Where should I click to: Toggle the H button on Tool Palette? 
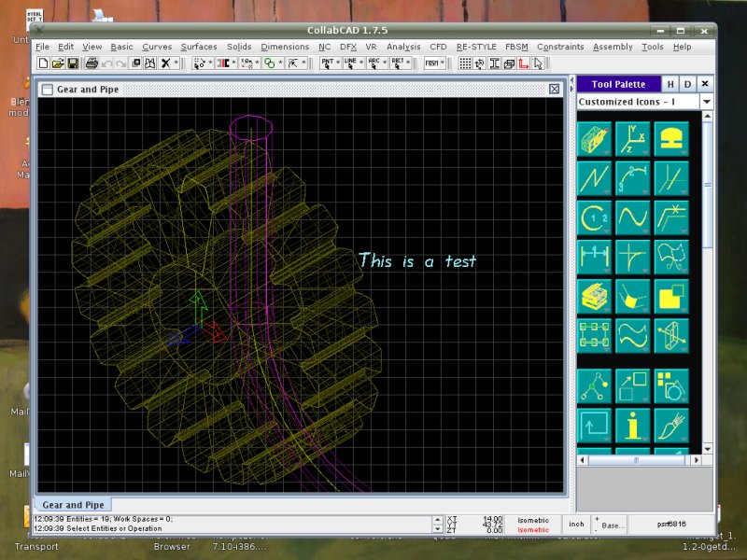[x=670, y=84]
